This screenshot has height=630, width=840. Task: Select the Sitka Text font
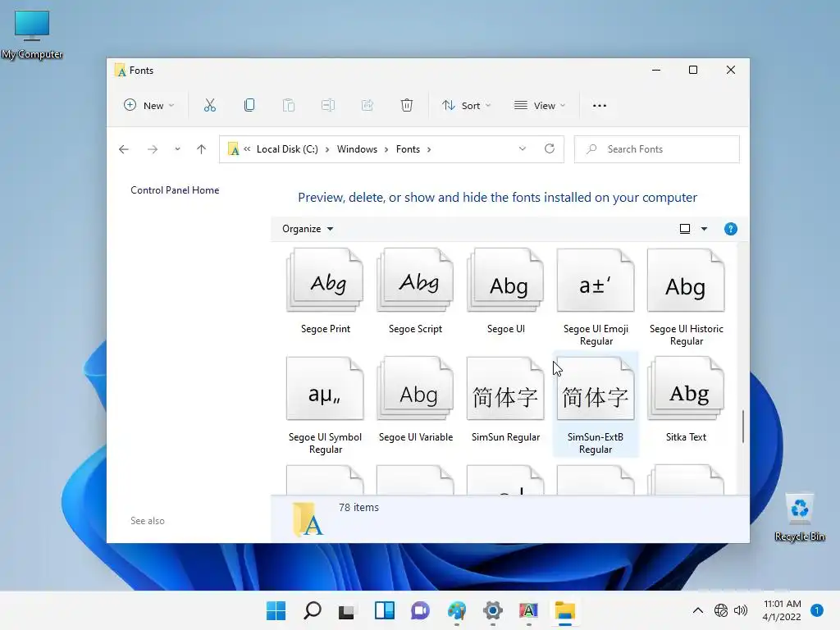tap(687, 400)
